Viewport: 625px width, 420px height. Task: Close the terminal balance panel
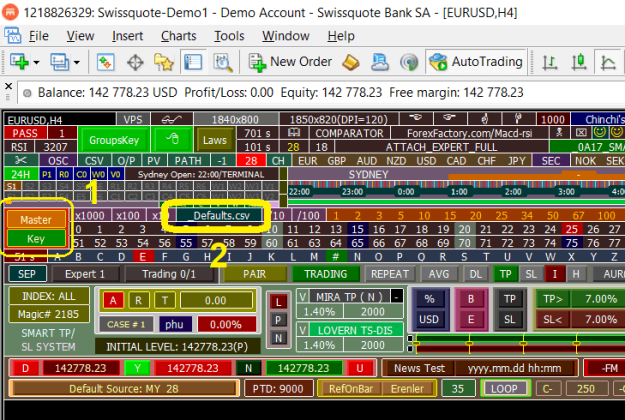(x=8, y=86)
